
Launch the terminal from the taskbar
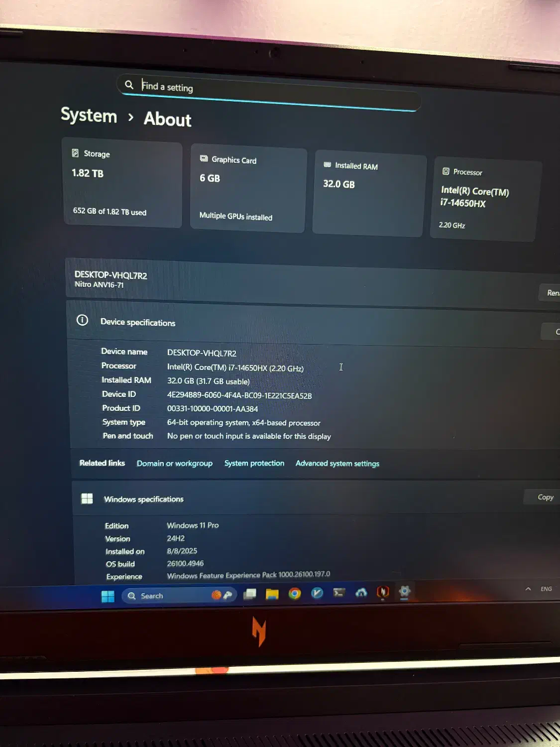339,593
